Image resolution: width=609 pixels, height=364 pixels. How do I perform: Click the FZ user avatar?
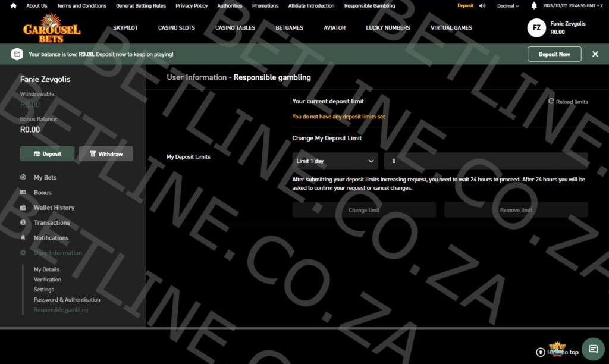tap(536, 28)
